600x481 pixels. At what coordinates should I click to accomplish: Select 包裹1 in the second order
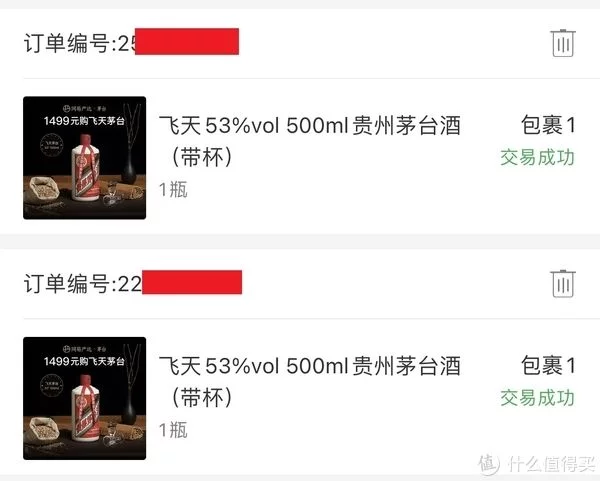tap(548, 365)
